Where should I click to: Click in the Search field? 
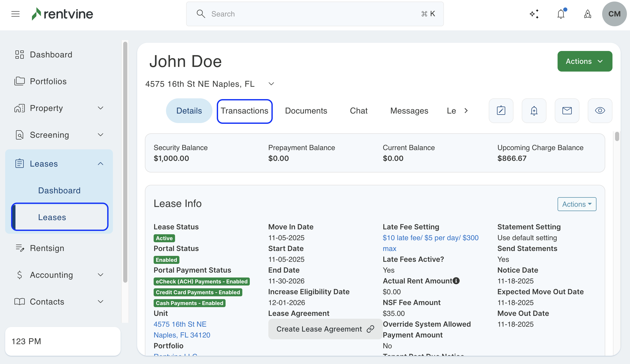(314, 14)
